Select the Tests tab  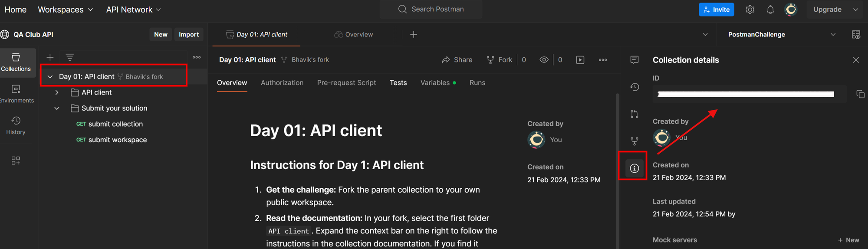pos(398,83)
